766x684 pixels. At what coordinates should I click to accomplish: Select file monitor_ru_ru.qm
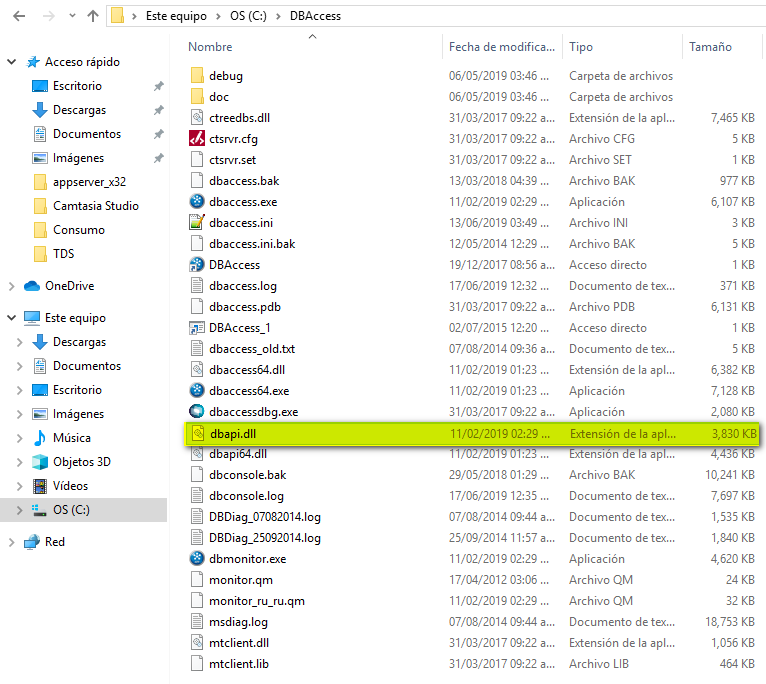coord(256,601)
